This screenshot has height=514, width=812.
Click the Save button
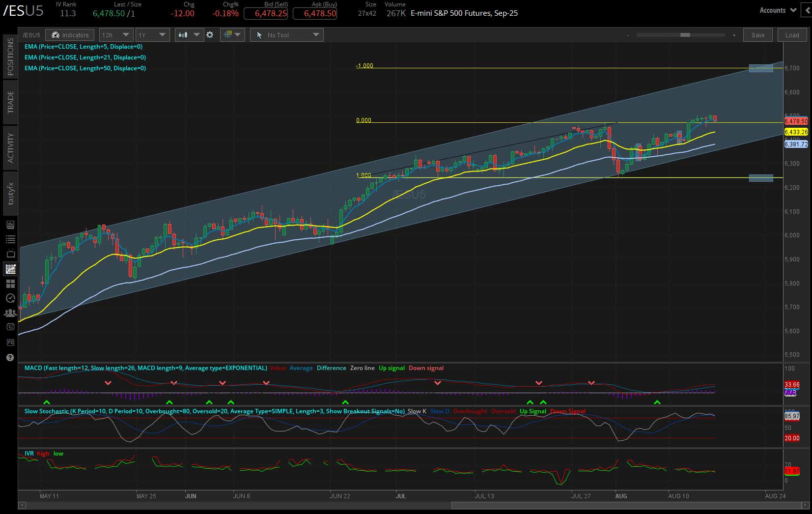757,35
